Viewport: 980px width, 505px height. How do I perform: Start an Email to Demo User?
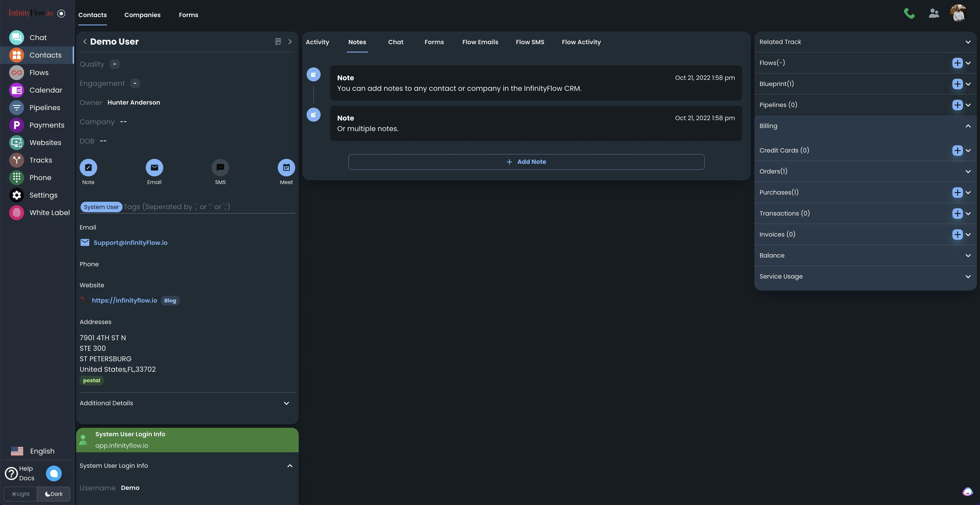(x=154, y=167)
